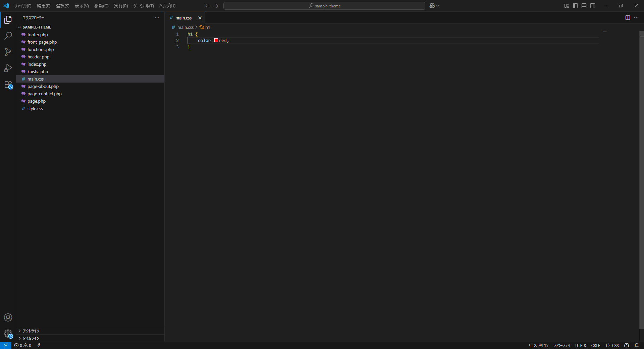Go forward with the right arrow
The width and height of the screenshot is (644, 349).
tap(216, 6)
